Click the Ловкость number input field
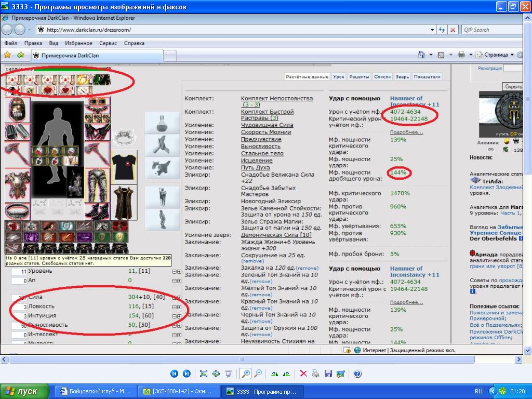This screenshot has width=532, height=399. (19, 307)
